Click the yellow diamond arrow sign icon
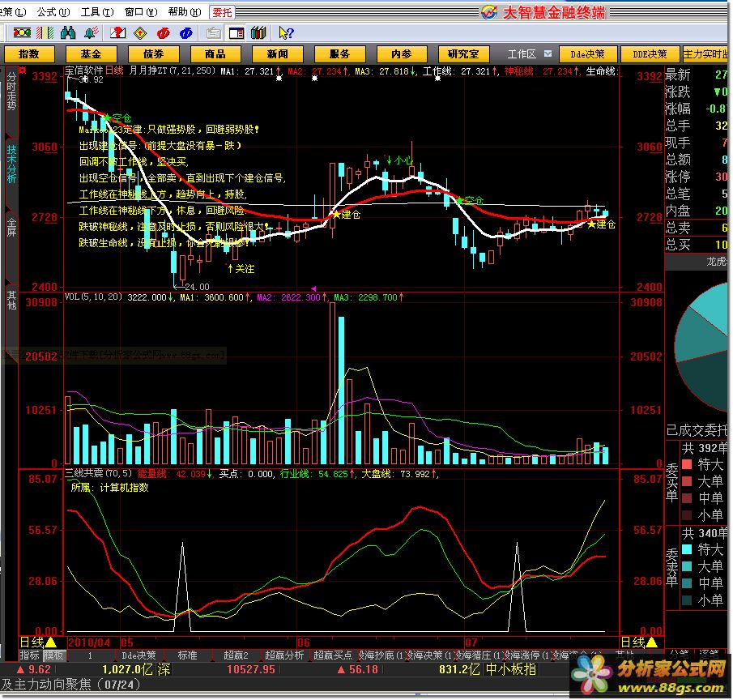 coord(140,32)
